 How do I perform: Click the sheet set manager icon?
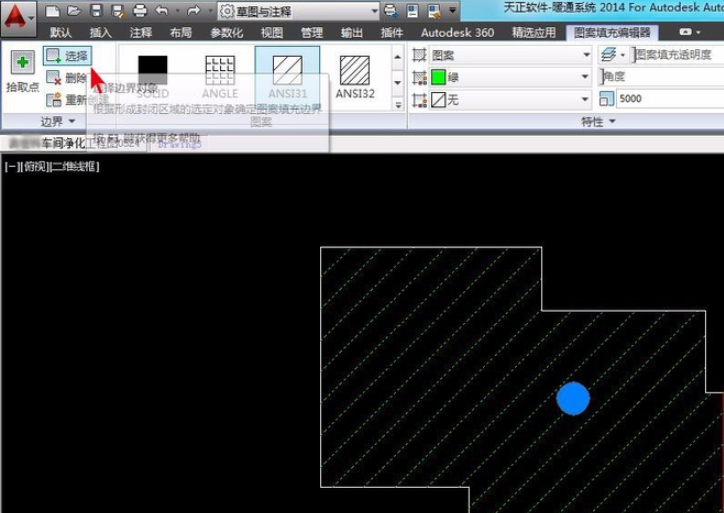[412, 11]
